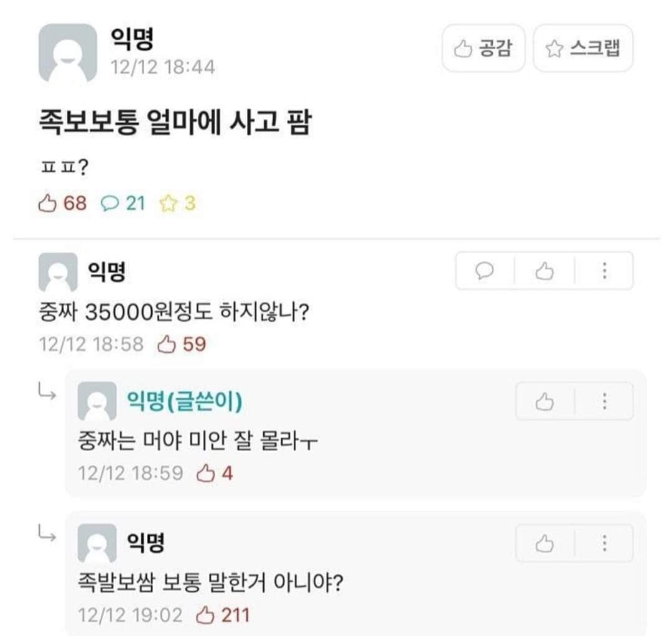Open more options for the 중짜 35000원 comment
The height and width of the screenshot is (636, 672).
(604, 271)
